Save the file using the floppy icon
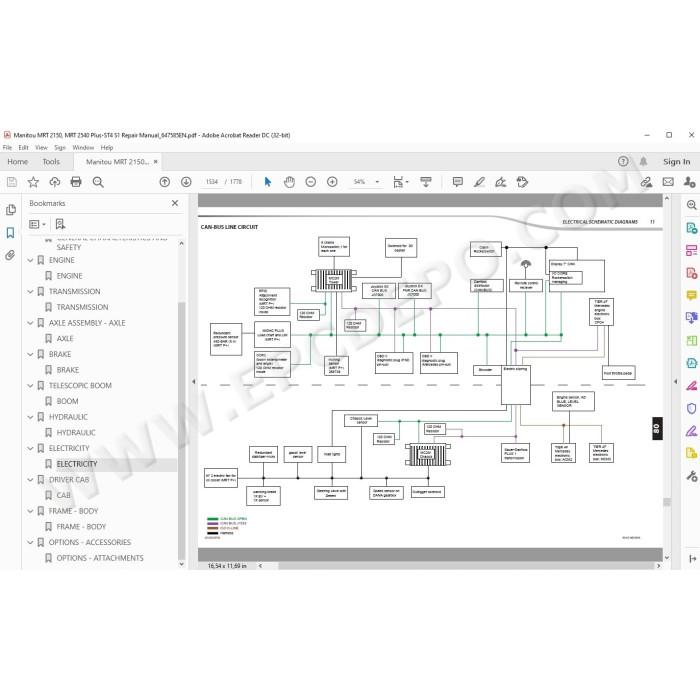This screenshot has height=700, width=700. [12, 182]
